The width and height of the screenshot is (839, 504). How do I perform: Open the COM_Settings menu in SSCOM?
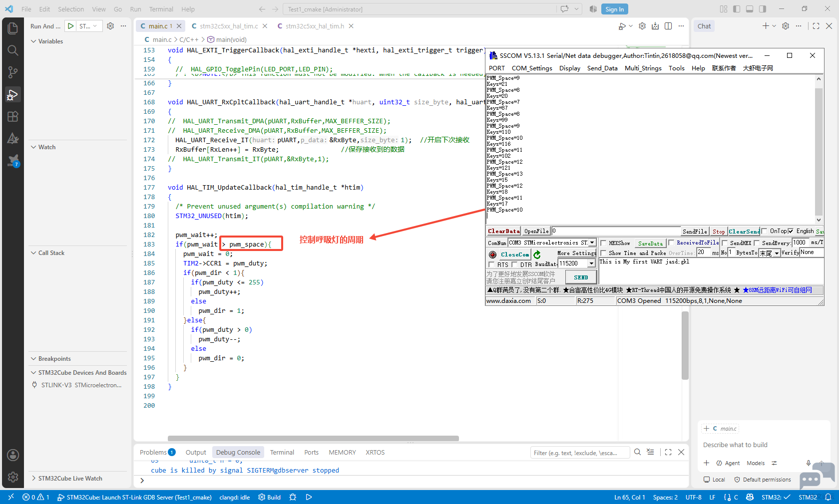(x=532, y=68)
